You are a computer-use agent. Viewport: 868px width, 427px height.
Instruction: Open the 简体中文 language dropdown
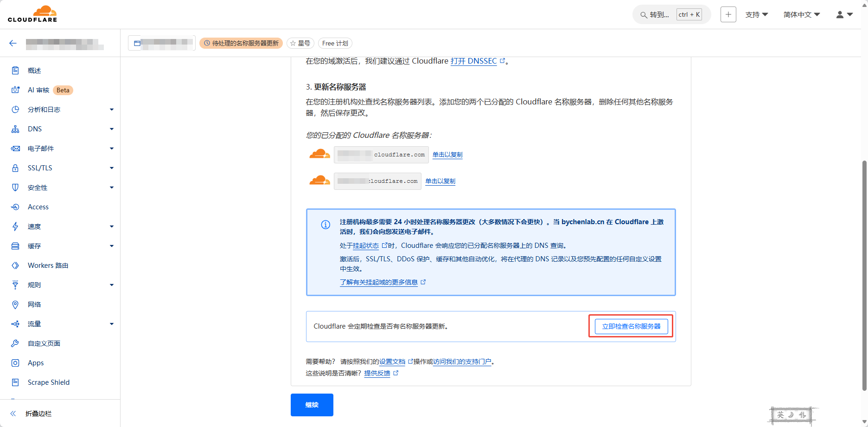(802, 15)
